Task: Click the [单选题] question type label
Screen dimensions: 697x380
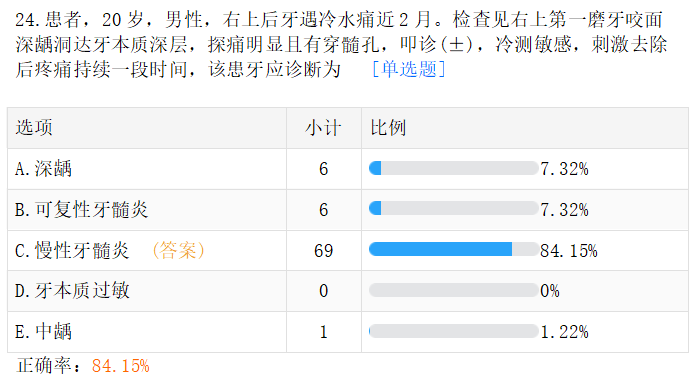Action: pos(408,69)
